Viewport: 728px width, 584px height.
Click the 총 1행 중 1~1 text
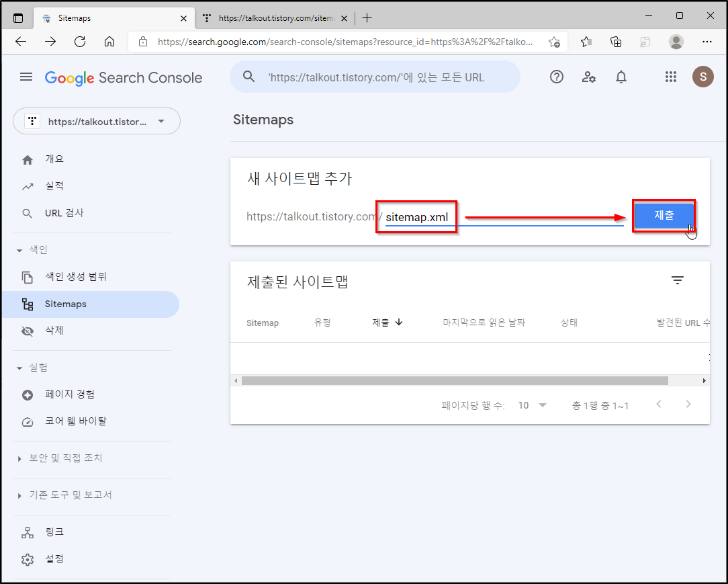pyautogui.click(x=600, y=406)
